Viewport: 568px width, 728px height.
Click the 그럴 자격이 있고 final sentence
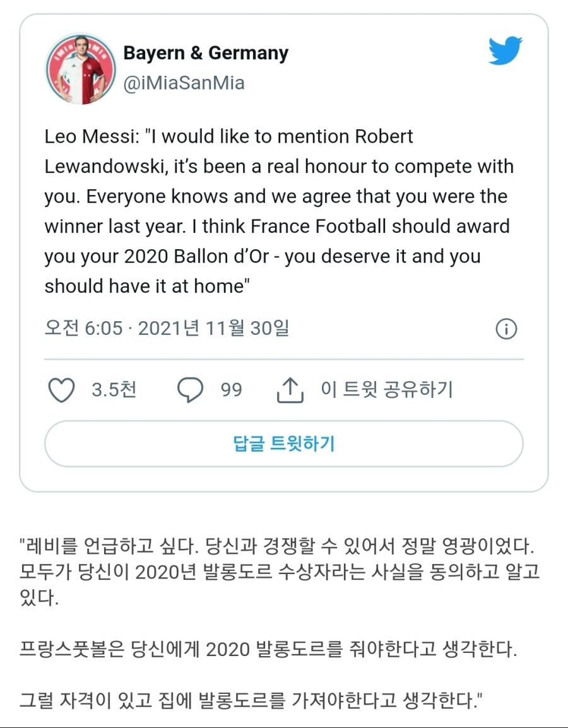(x=251, y=700)
